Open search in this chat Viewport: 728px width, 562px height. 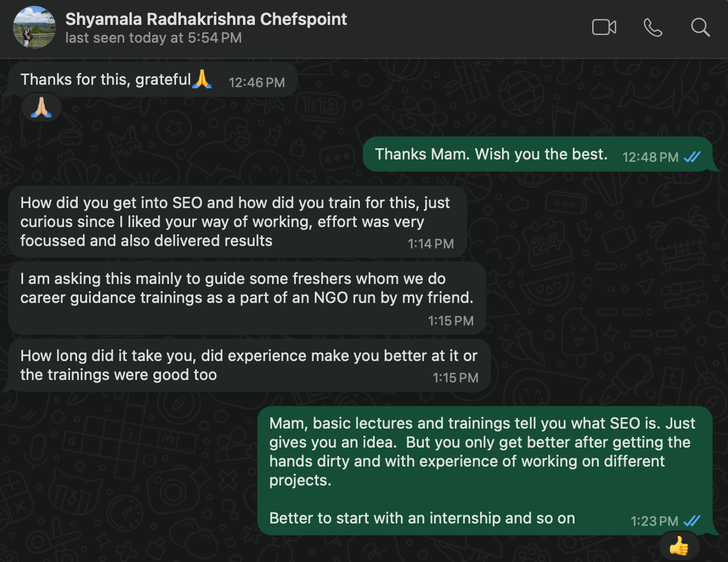[700, 27]
